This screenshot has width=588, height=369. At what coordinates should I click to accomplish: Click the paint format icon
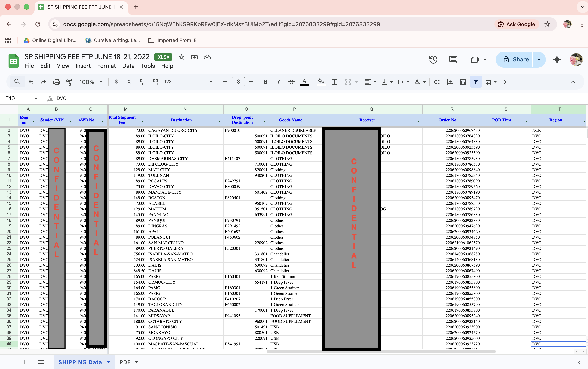pyautogui.click(x=69, y=82)
